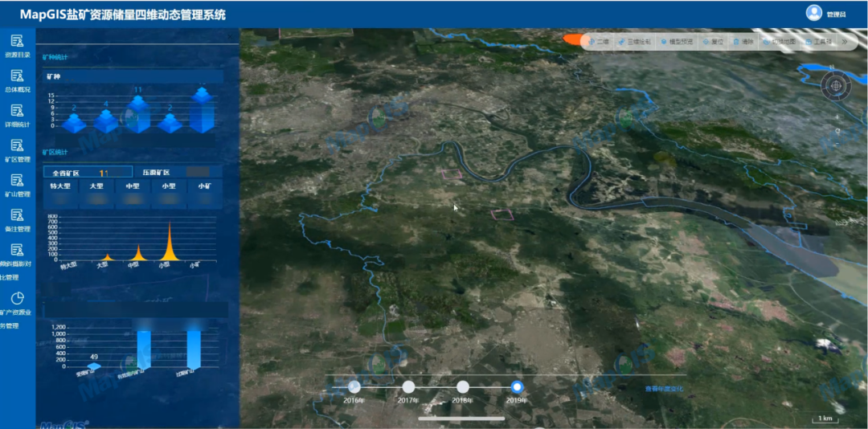Select the 压覆矿区 statistics tab
Viewport: 868px width, 429px height.
pyautogui.click(x=174, y=172)
